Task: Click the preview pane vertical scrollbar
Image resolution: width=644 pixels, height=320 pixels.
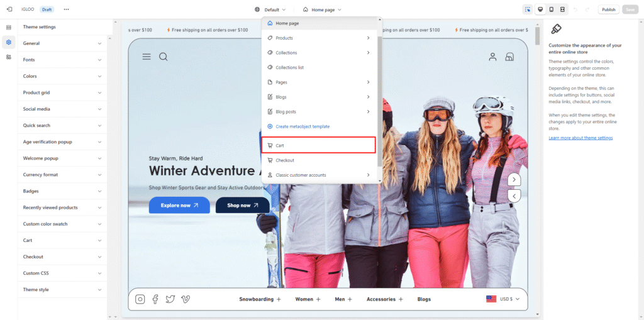Action: [537, 36]
